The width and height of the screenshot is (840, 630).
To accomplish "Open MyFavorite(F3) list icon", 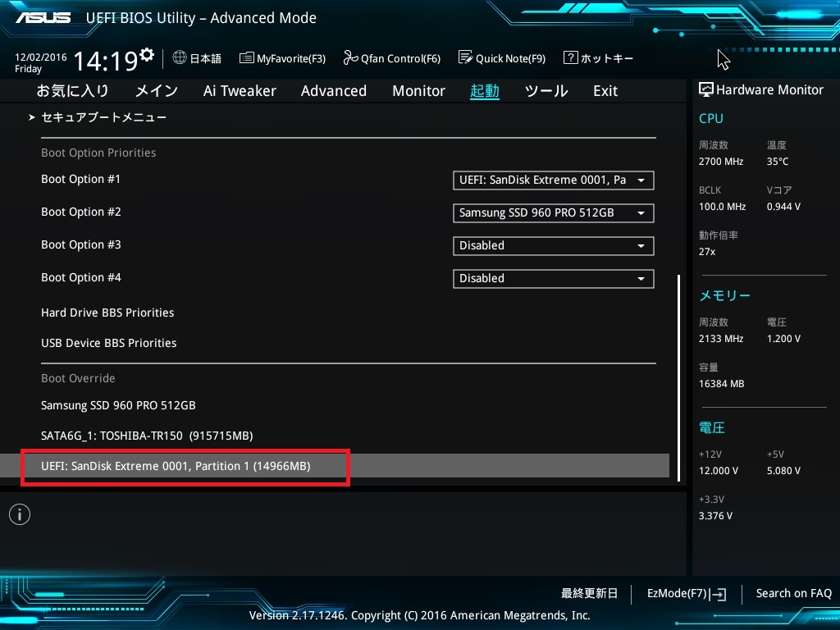I will coord(246,58).
